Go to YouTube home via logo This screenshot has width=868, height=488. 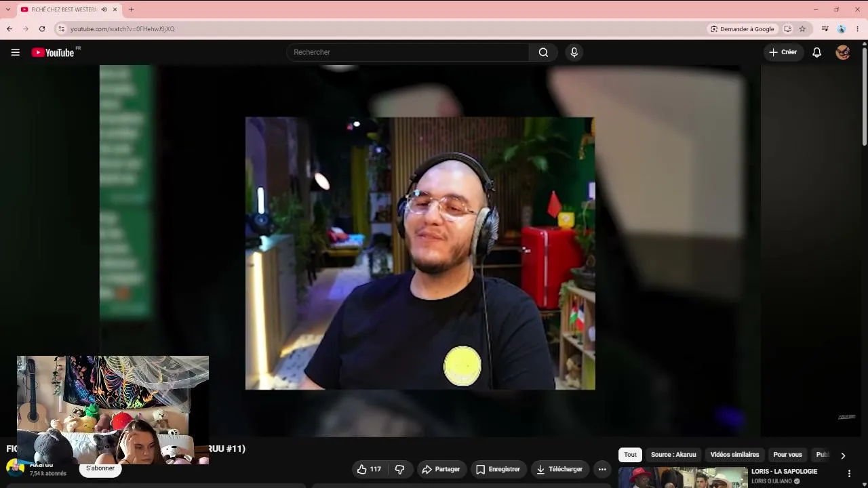[x=53, y=52]
